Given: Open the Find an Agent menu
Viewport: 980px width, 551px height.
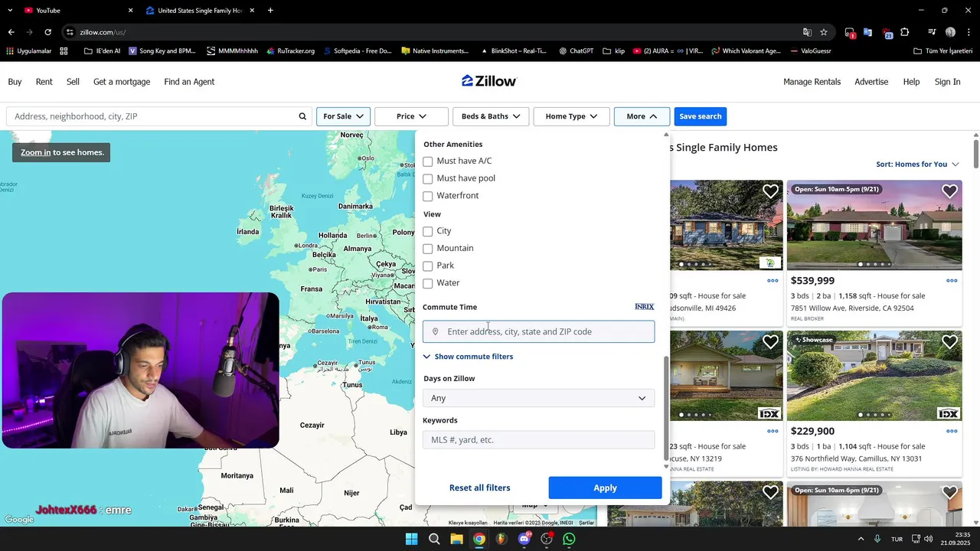Looking at the screenshot, I should [x=189, y=82].
